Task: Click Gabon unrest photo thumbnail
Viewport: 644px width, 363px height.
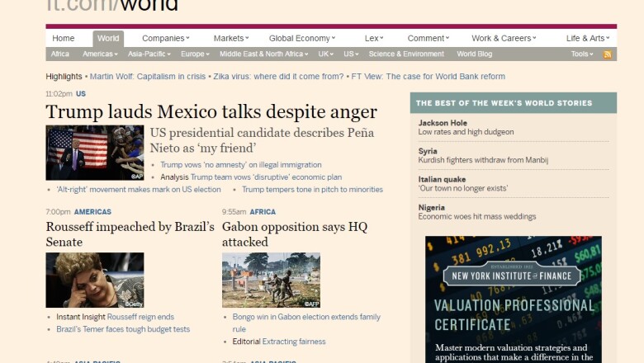Action: coord(271,280)
